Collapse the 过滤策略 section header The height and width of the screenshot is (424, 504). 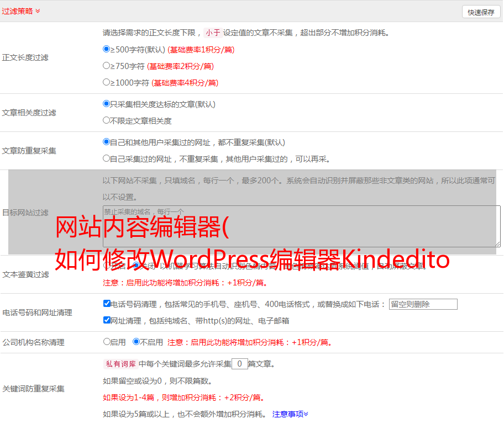[x=21, y=11]
